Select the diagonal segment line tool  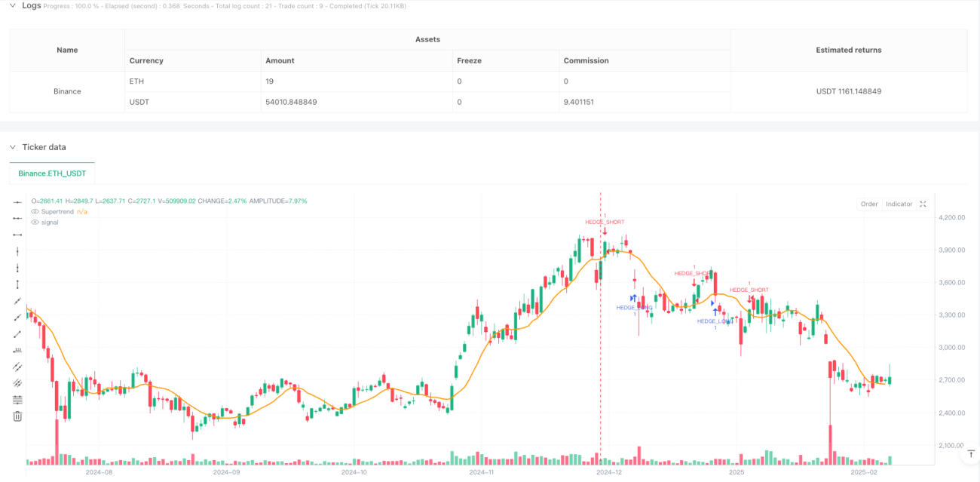pyautogui.click(x=18, y=333)
